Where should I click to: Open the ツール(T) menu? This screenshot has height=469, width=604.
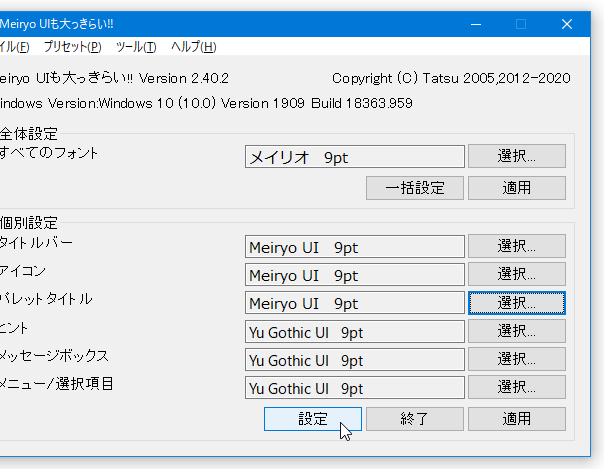point(136,47)
